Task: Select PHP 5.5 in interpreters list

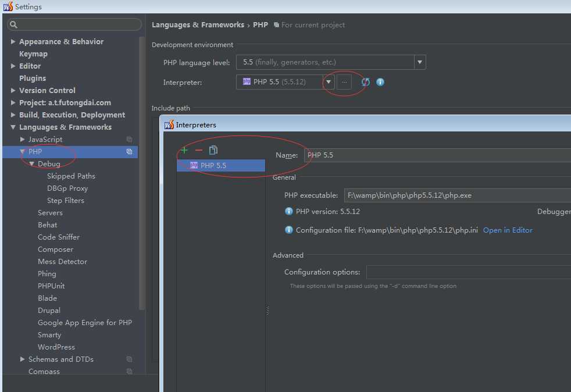Action: pos(221,165)
